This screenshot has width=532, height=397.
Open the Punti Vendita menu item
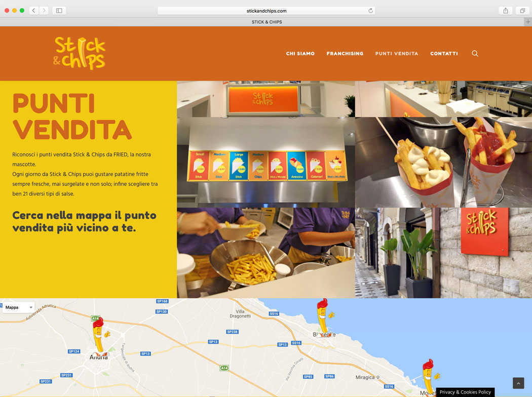click(397, 54)
